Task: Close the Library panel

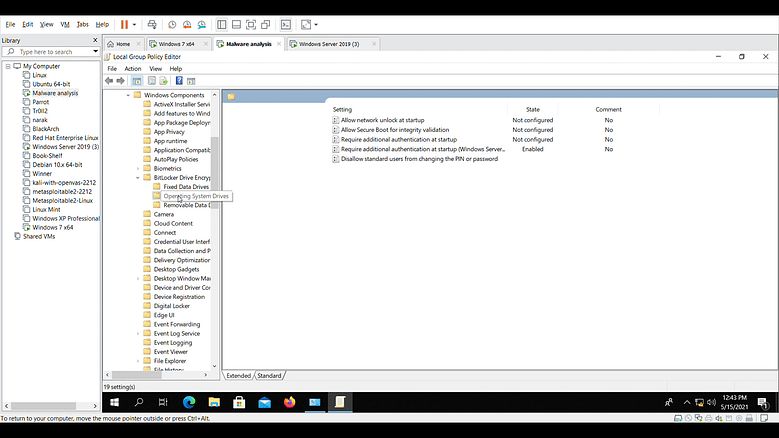Action: pos(95,40)
